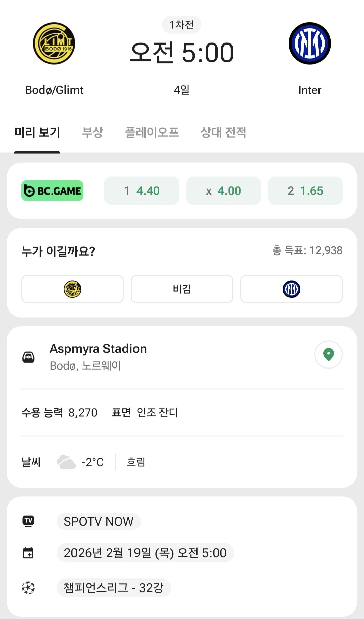Select draw odds 4.00
The width and height of the screenshot is (364, 619).
pyautogui.click(x=223, y=191)
